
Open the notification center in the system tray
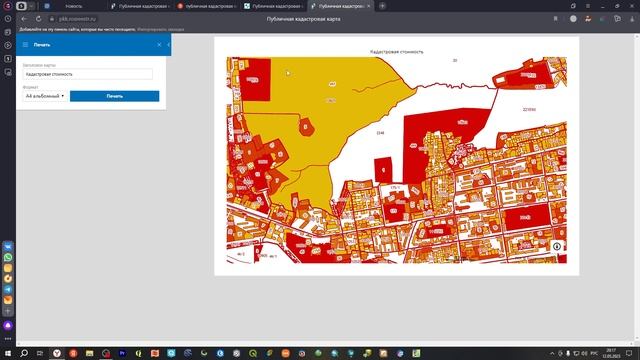[x=629, y=353]
